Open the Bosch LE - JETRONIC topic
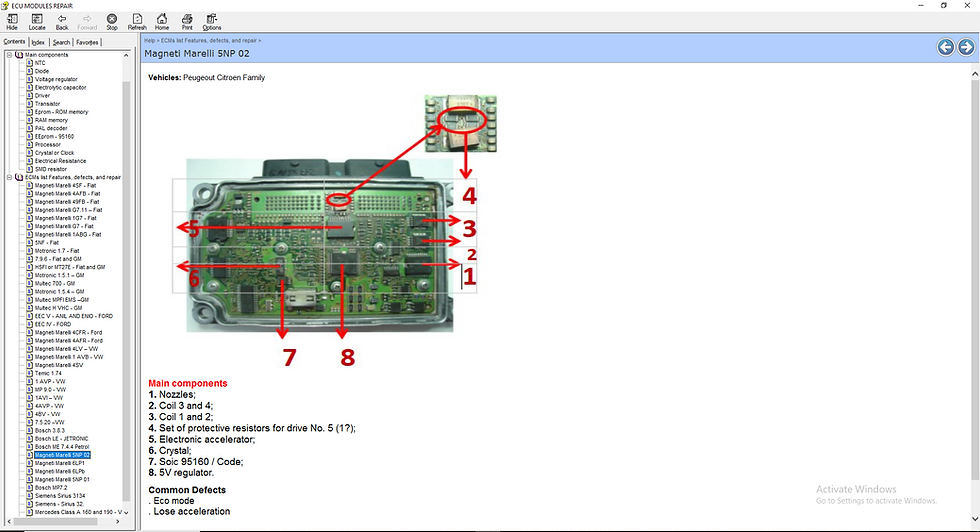The width and height of the screenshot is (980, 532). pyautogui.click(x=61, y=439)
